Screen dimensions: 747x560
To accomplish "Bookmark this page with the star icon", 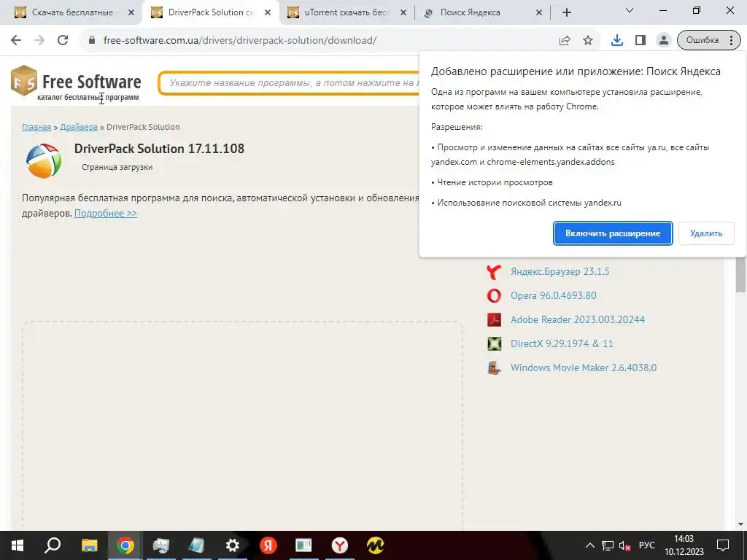I will click(x=588, y=41).
